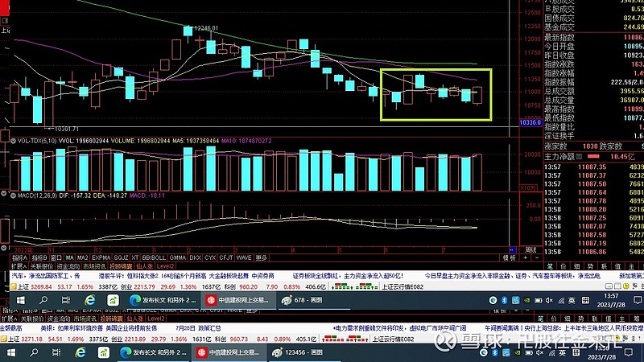Toggle 扩展∧ panel above the 汽车 news ticker
The image size is (644, 362).
point(19,266)
